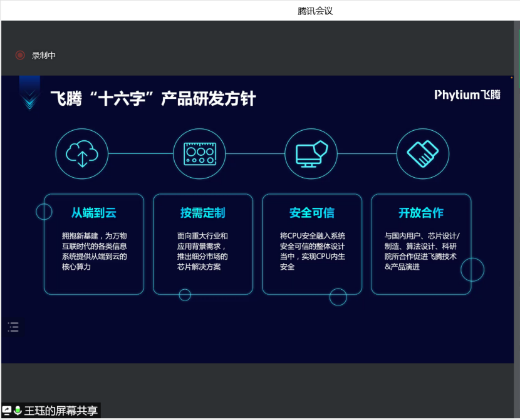
Task: Click the text 将CPU安全融入系统
Action: [x=313, y=236]
